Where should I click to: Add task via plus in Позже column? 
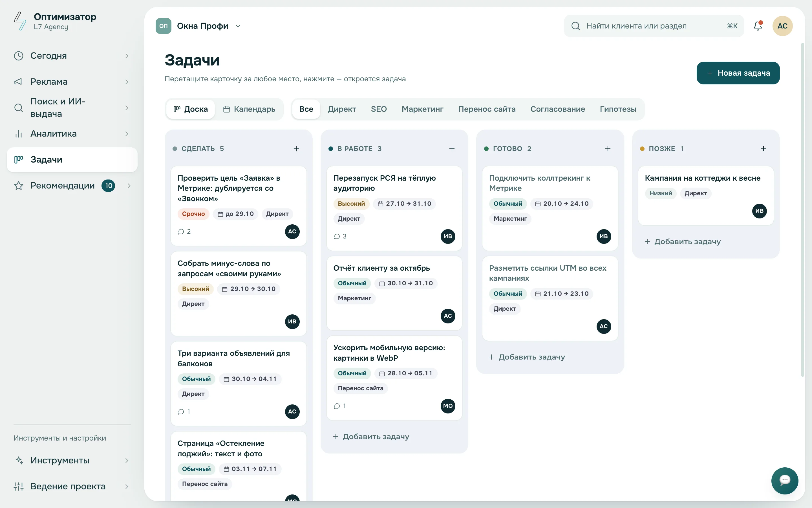pyautogui.click(x=763, y=148)
